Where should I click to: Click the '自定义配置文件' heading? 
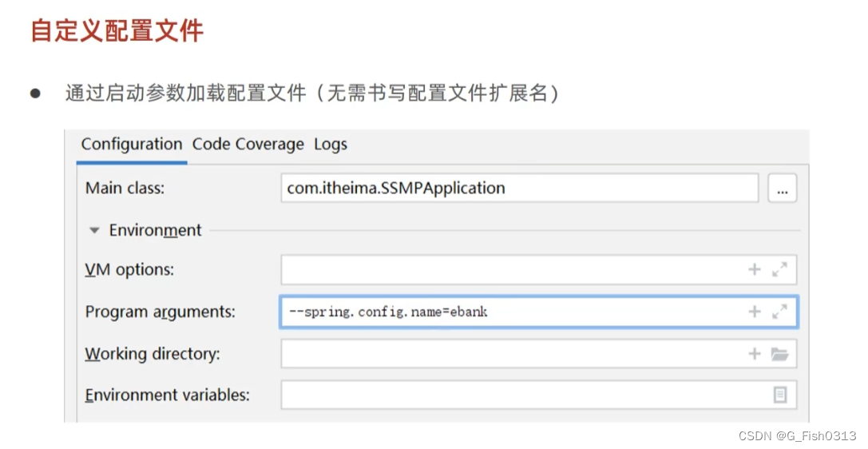click(117, 30)
